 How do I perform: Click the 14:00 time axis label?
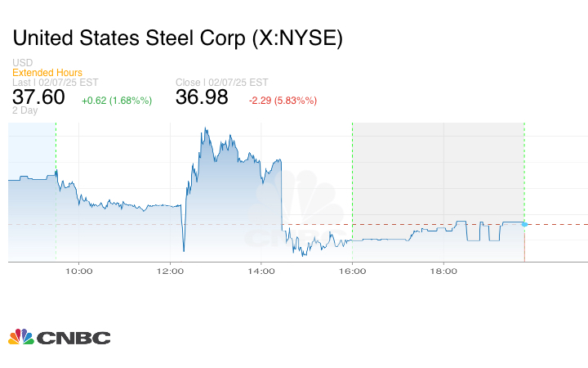[261, 270]
